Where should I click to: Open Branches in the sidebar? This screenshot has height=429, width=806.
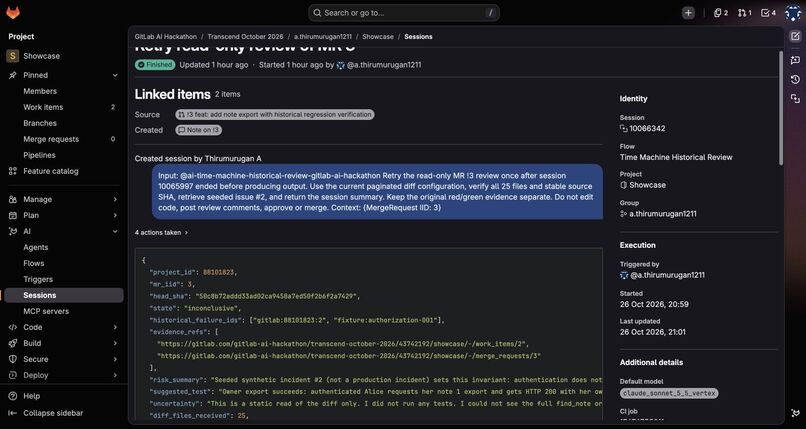[64, 123]
